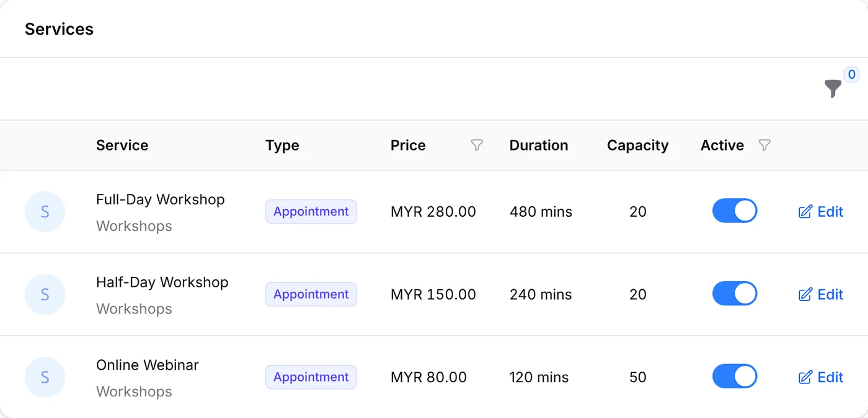Select the Full-Day Workshop service name
This screenshot has width=868, height=418.
pos(161,199)
